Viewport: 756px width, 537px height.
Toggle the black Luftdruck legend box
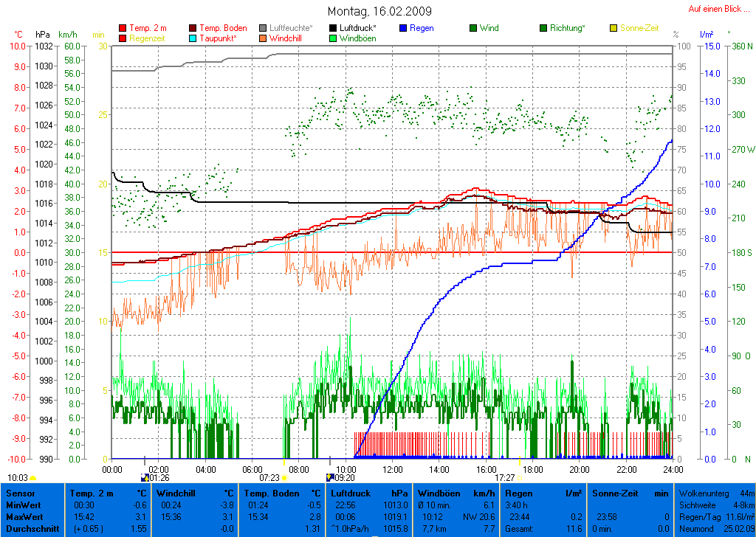pyautogui.click(x=333, y=29)
